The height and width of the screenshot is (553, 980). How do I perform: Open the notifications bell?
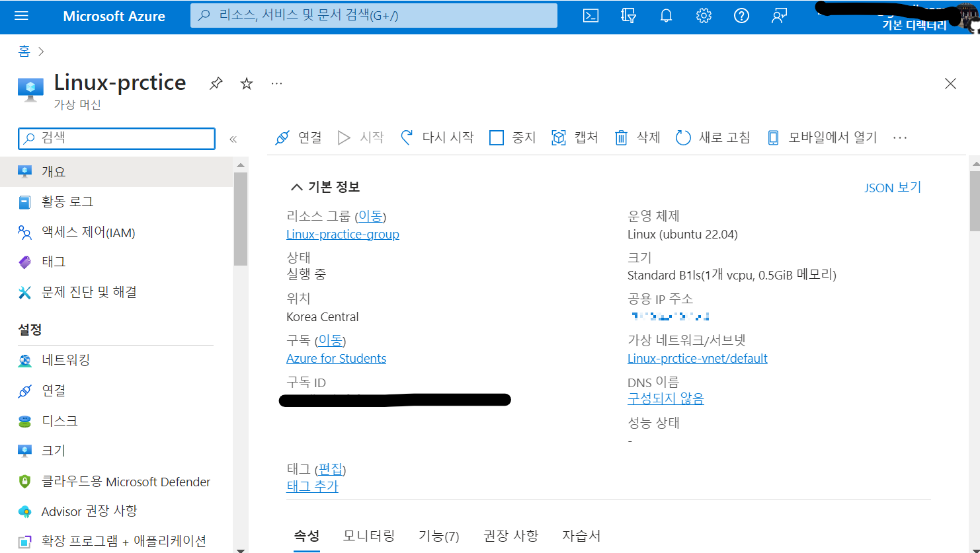tap(666, 16)
